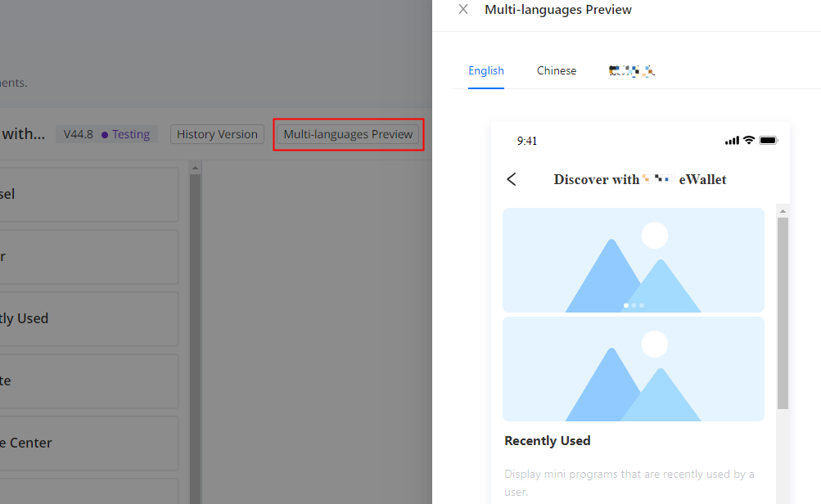Click the signal strength icon in preview
821x504 pixels.
click(732, 140)
